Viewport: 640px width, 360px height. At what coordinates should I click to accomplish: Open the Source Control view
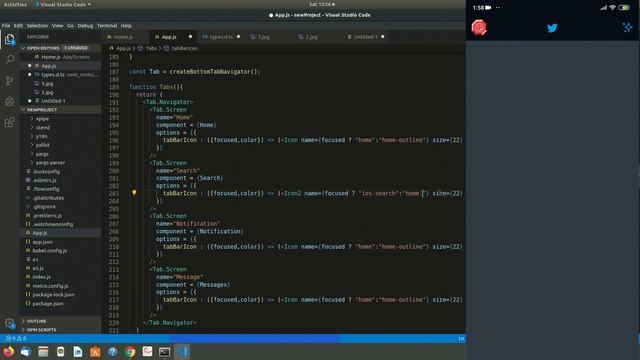[9, 80]
